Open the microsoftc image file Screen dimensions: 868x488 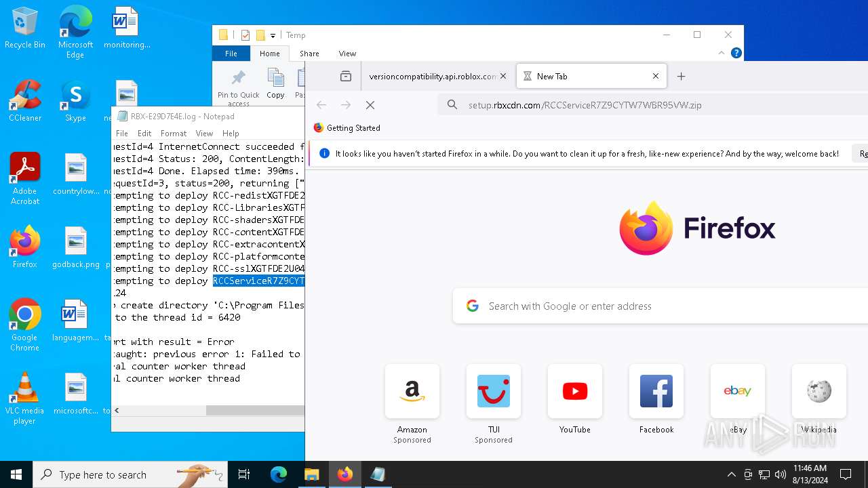click(x=76, y=393)
